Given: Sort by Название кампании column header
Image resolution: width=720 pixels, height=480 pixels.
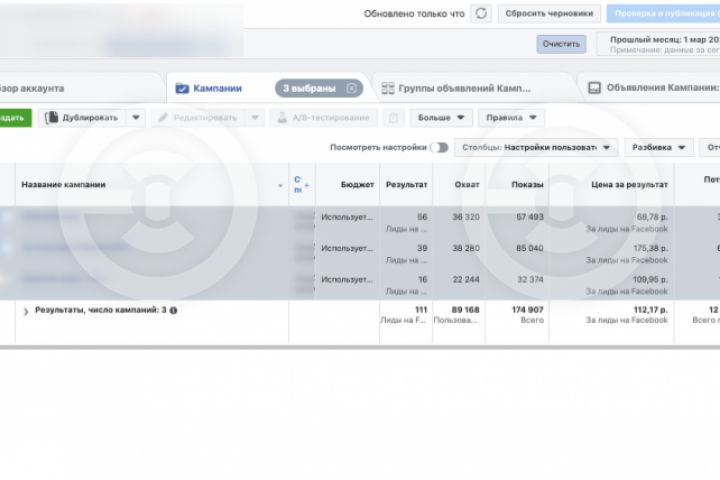Looking at the screenshot, I should point(63,185).
